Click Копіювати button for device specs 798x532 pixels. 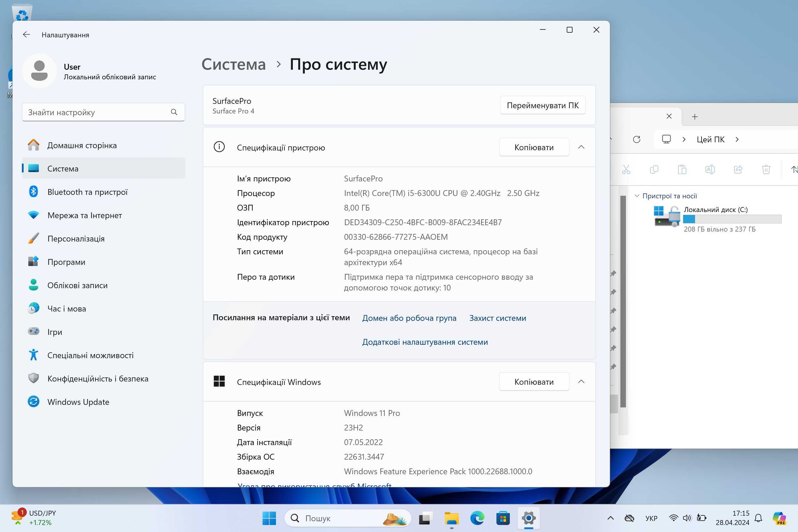tap(533, 147)
